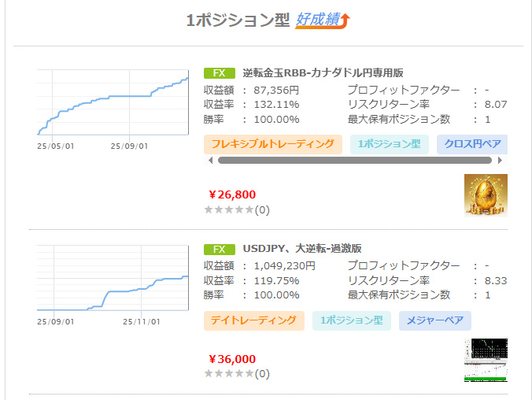The image size is (532, 400).
Task: Click the first product's profit curve chart
Action: (113, 104)
